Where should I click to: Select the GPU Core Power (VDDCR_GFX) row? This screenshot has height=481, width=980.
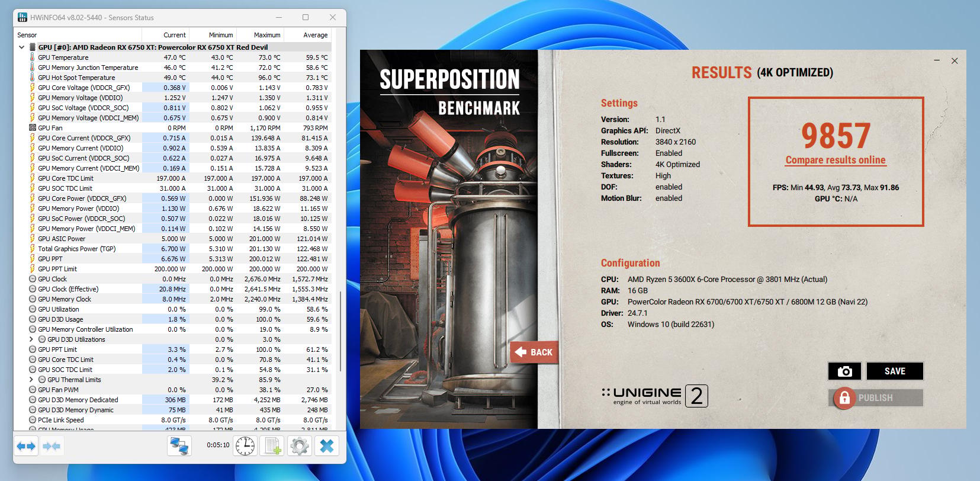point(173,198)
